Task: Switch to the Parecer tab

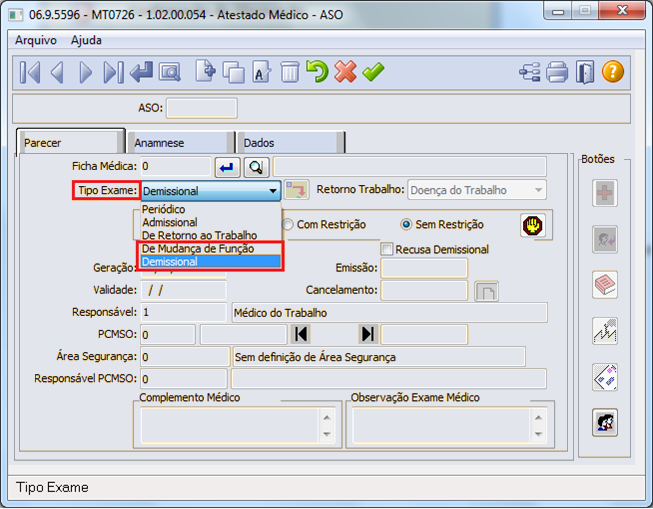Action: coord(70,142)
